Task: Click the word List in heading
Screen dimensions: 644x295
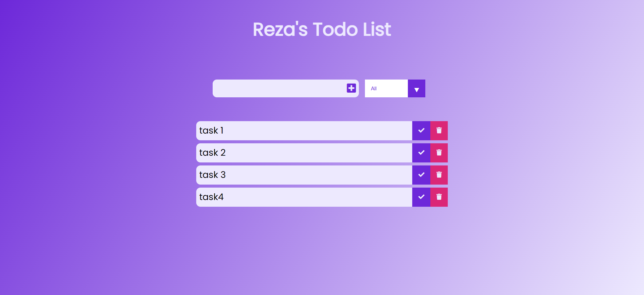Action: point(377,29)
